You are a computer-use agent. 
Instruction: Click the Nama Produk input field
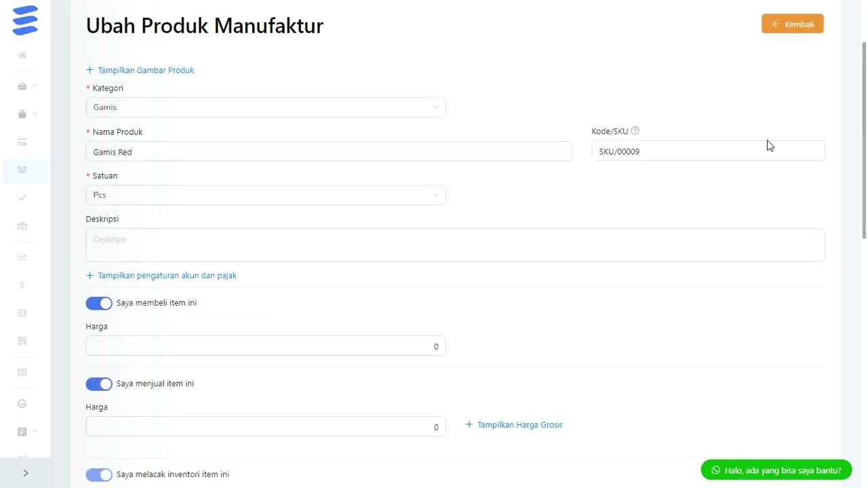coord(329,152)
